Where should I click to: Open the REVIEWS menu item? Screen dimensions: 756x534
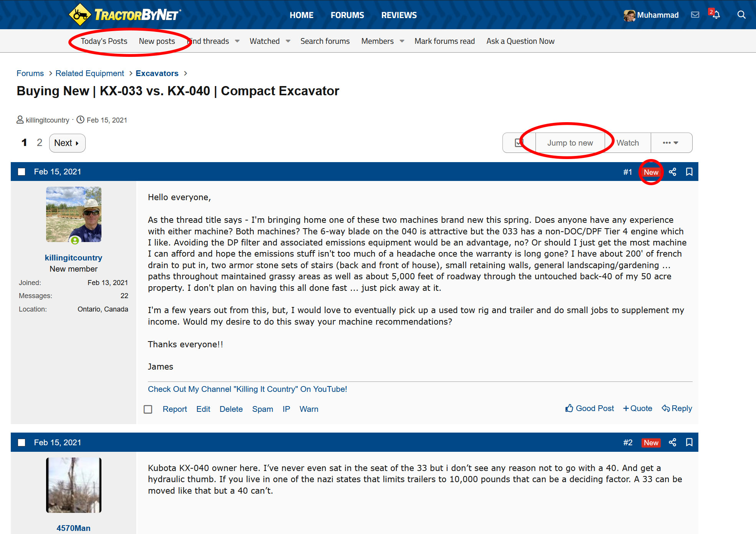click(399, 15)
